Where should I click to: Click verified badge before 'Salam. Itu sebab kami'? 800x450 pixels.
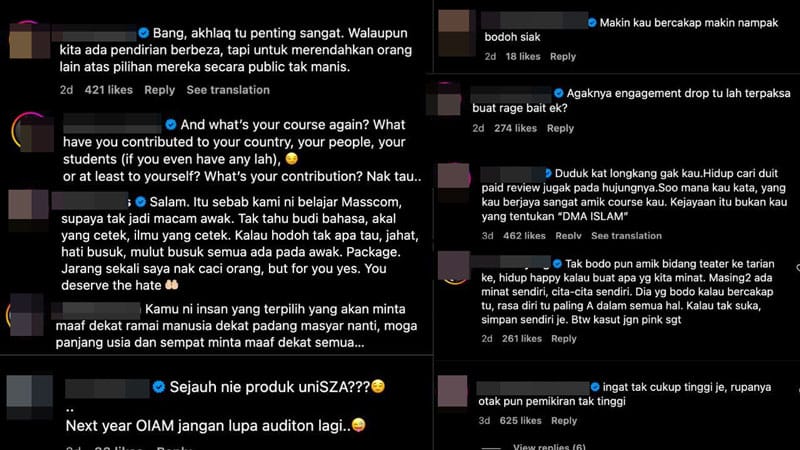141,202
